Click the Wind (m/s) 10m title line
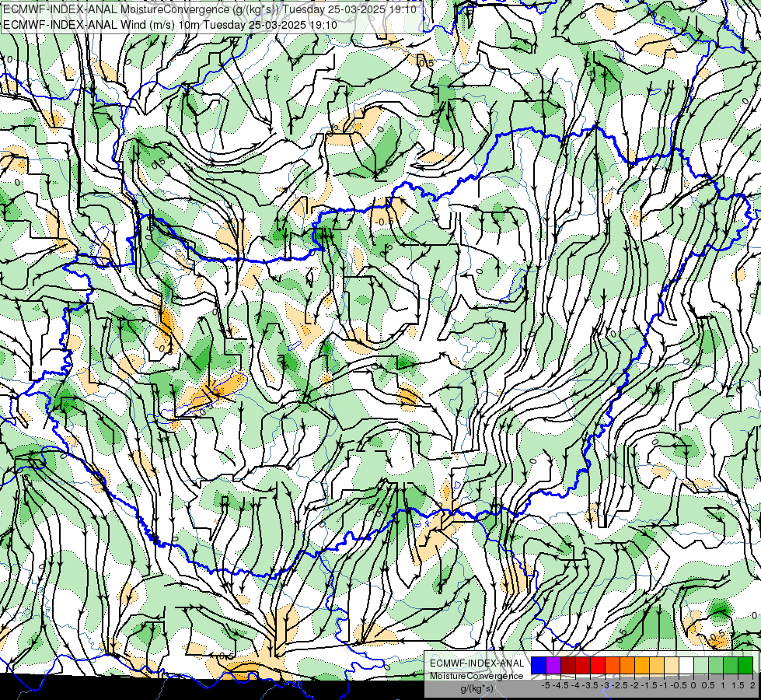This screenshot has height=700, width=761. point(169,25)
